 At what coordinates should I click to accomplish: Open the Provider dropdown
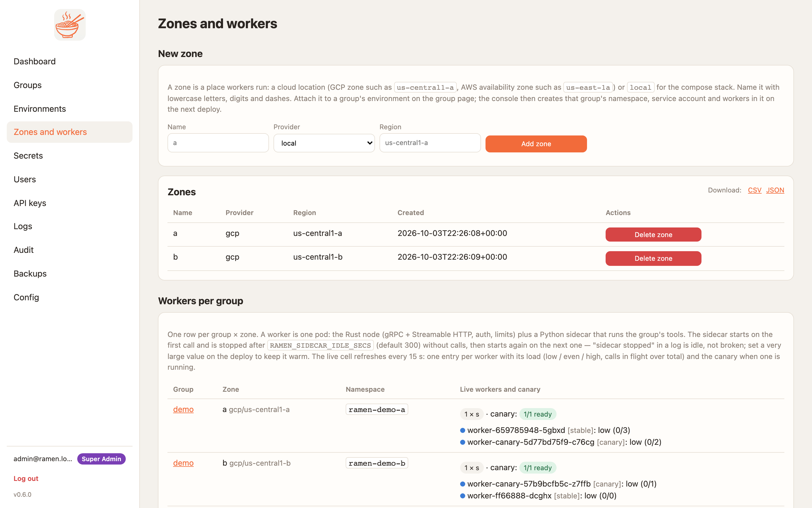(324, 143)
